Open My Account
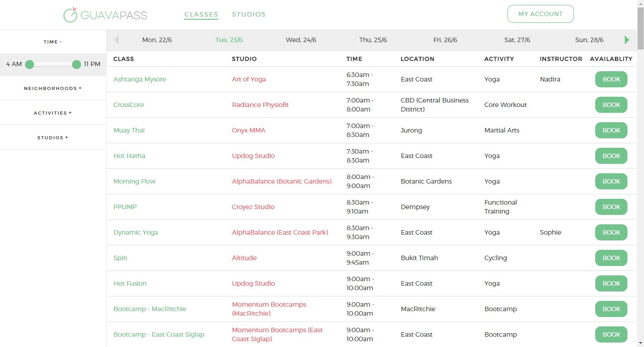This screenshot has width=644, height=347. [x=541, y=14]
